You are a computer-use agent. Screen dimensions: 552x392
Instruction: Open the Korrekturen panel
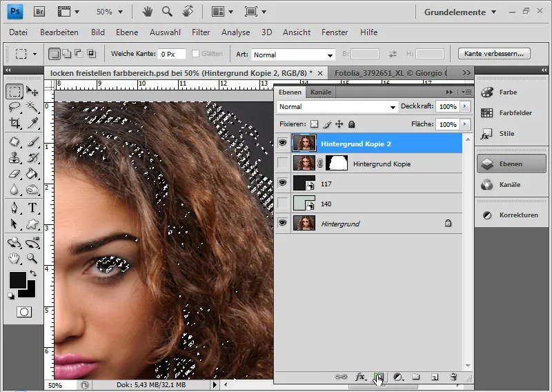511,215
